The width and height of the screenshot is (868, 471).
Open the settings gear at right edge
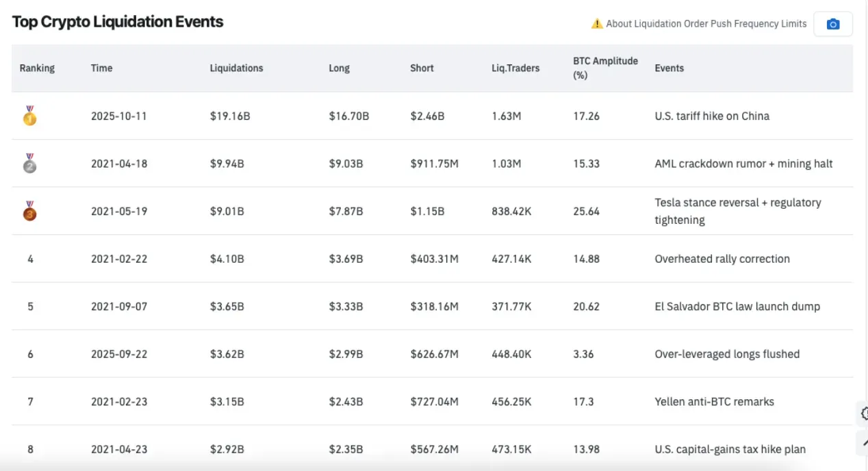pos(864,413)
